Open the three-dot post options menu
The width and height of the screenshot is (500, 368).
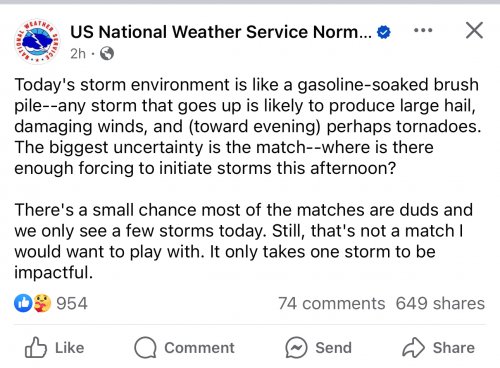pos(423,30)
